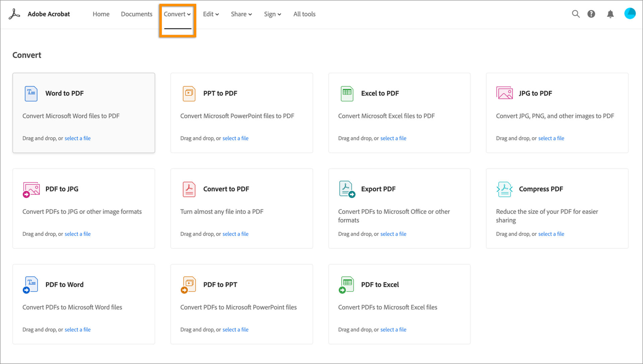Click the PDF to Word conversion icon
Image resolution: width=643 pixels, height=364 pixels.
point(30,284)
